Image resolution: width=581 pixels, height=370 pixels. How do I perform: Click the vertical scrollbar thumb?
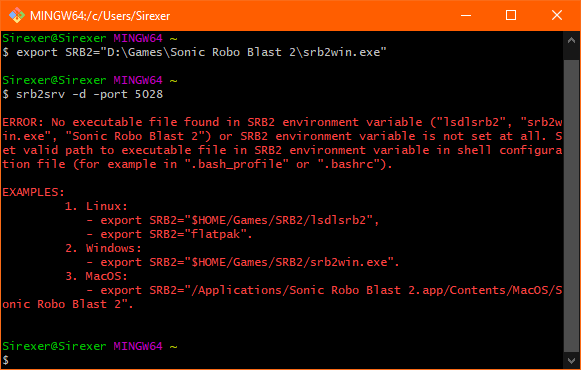point(571,205)
